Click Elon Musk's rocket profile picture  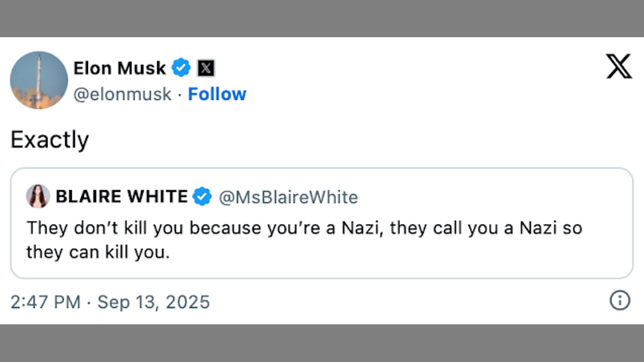(39, 80)
